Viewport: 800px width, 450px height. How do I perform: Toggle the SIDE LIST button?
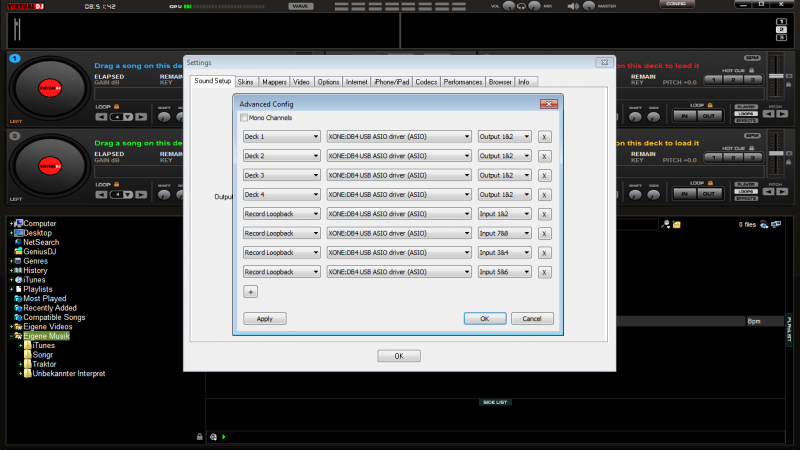click(x=495, y=402)
